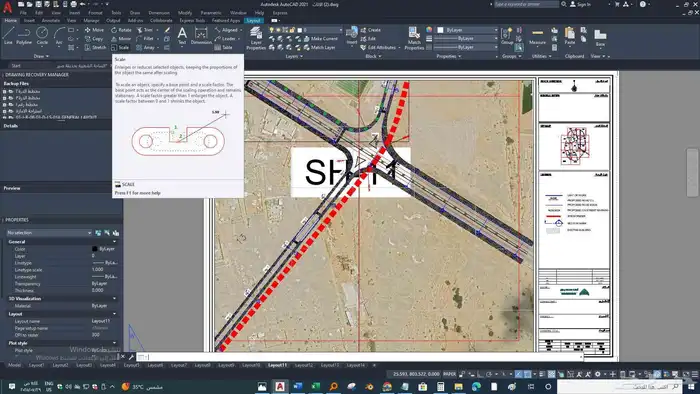
Task: Click the Scale tool in Modify panel
Action: pos(120,47)
